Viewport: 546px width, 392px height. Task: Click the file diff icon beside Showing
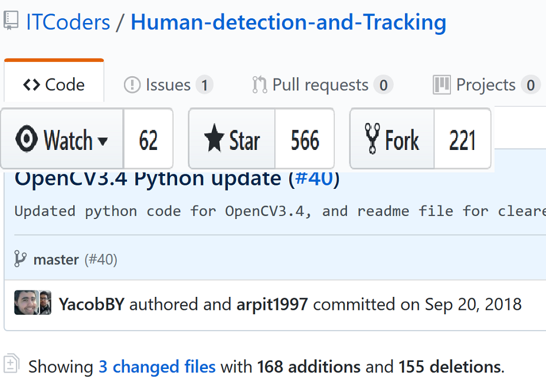coord(11,364)
